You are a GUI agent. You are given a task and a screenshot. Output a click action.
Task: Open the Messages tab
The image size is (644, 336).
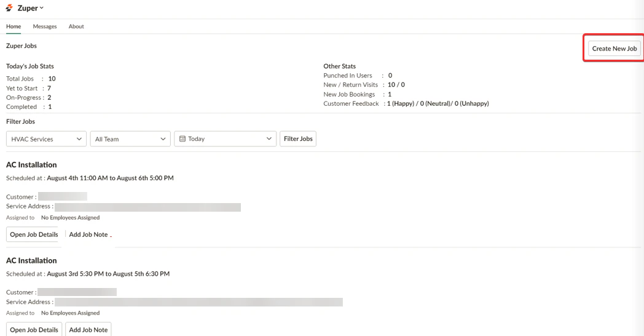[45, 26]
